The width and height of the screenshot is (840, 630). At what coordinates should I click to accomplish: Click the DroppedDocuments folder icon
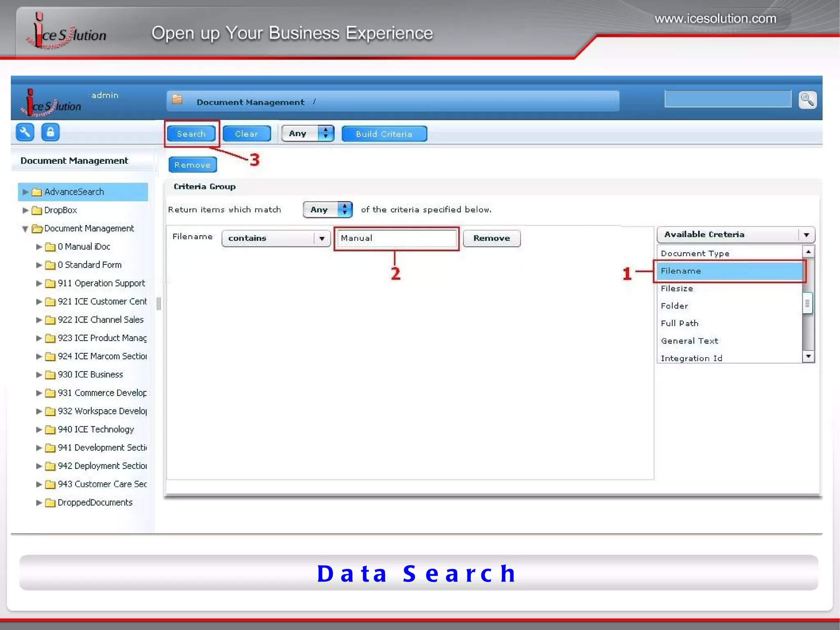tap(50, 503)
